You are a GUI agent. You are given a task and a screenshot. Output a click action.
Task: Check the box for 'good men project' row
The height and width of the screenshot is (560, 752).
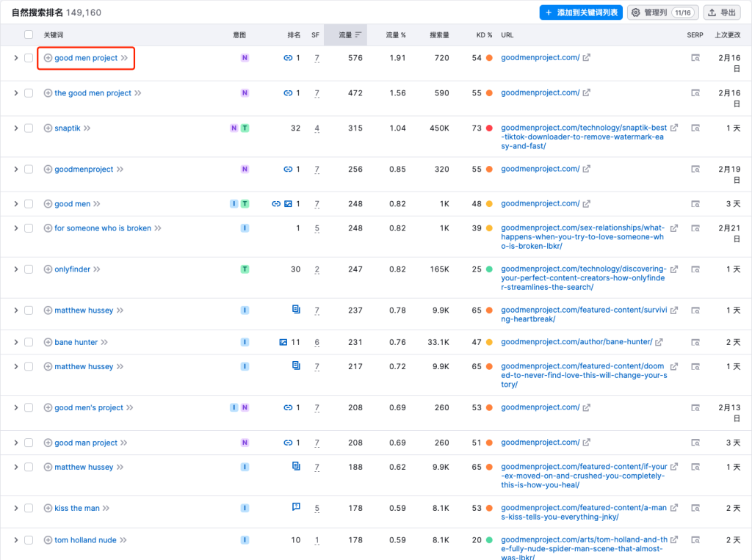(29, 57)
